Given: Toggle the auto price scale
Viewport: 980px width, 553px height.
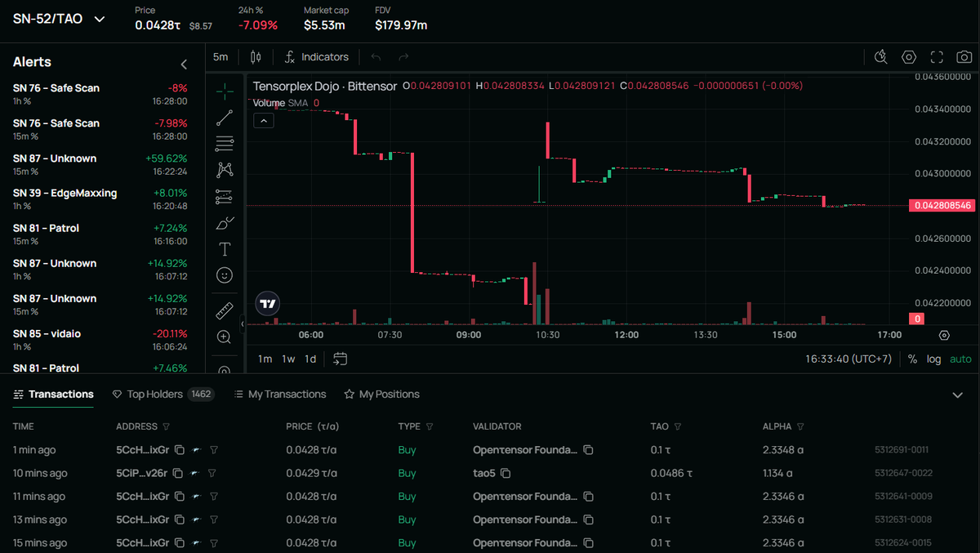Looking at the screenshot, I should [x=960, y=359].
